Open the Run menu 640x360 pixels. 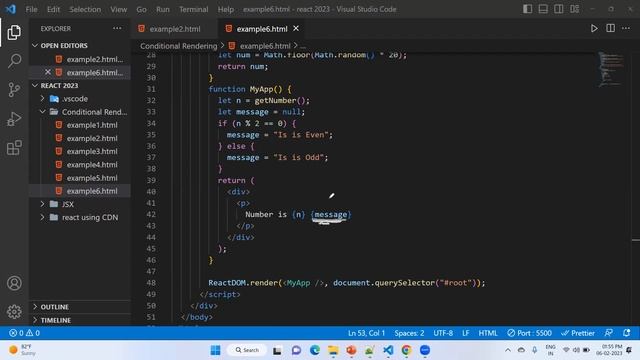(x=163, y=9)
